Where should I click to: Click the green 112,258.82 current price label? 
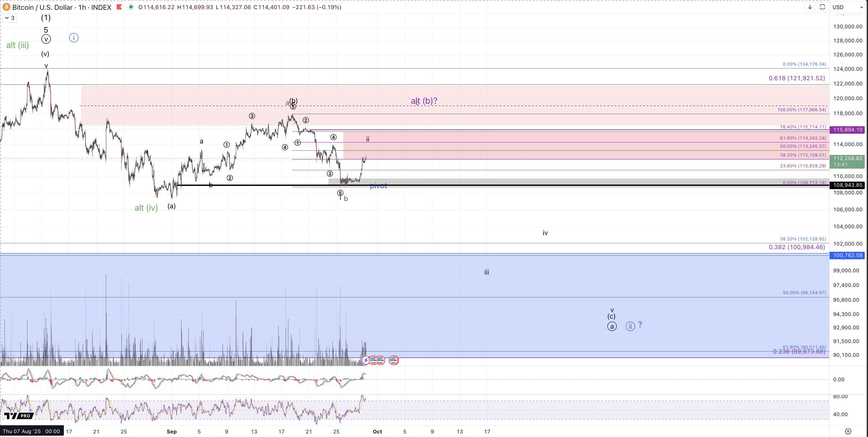coord(847,158)
